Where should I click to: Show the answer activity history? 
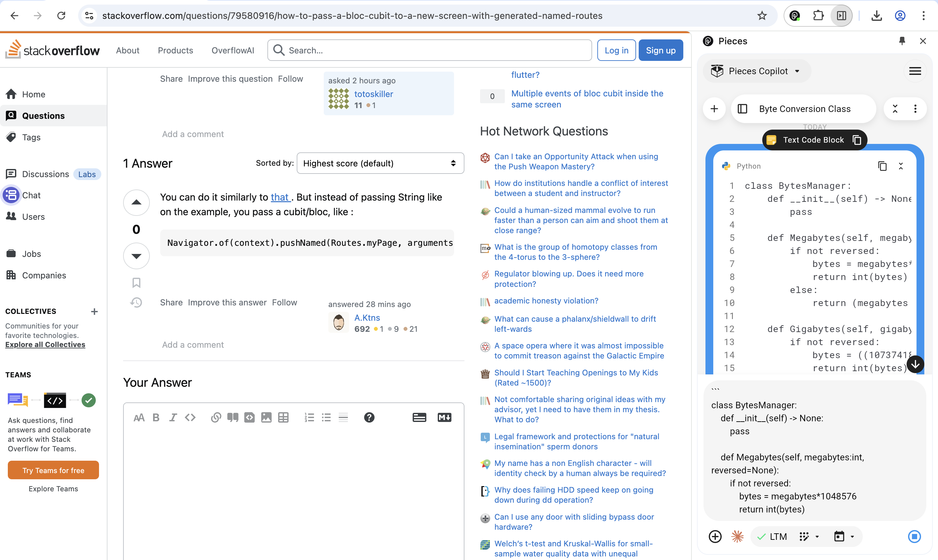point(136,302)
